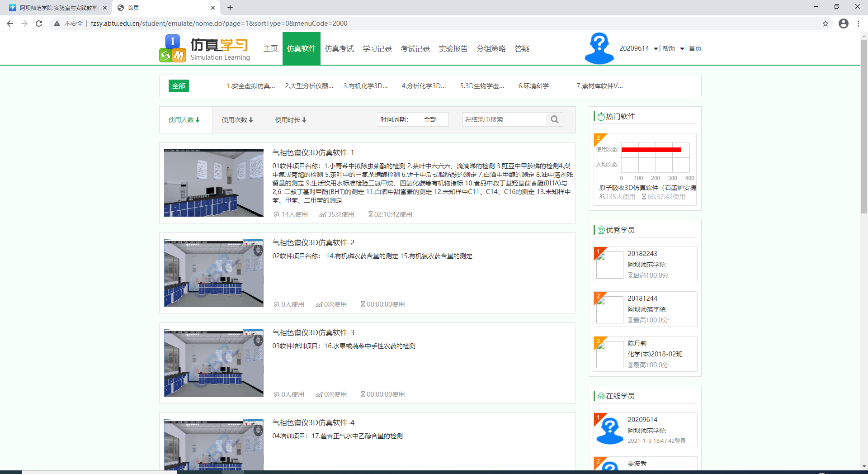Viewport: 868px width, 474px height.
Task: Switch to 实验报告 tab
Action: (453, 49)
